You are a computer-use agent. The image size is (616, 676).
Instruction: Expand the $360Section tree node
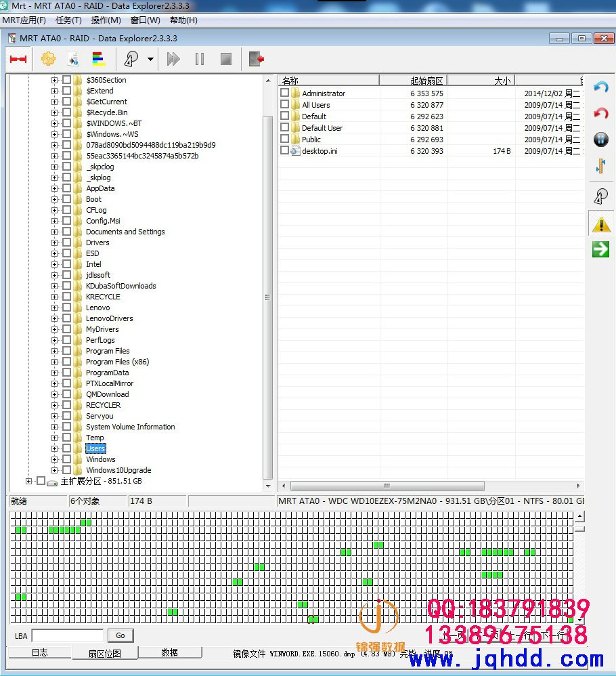54,80
